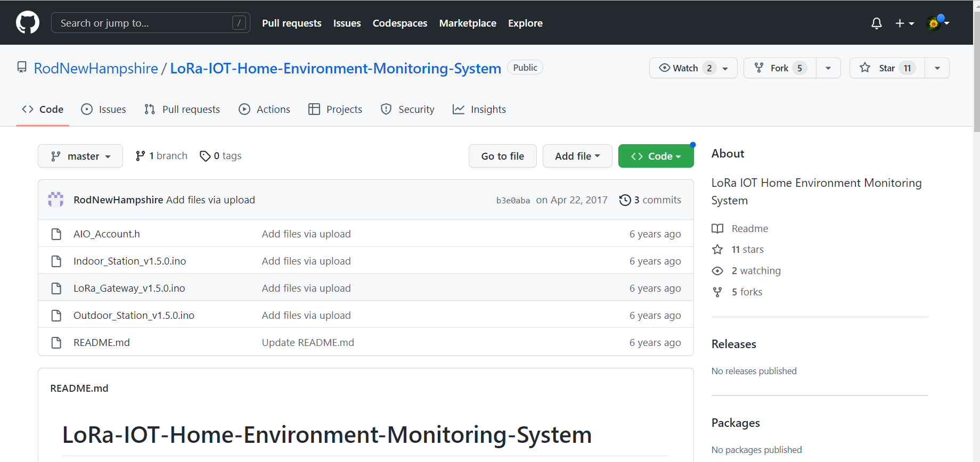Open the Projects tab

336,109
